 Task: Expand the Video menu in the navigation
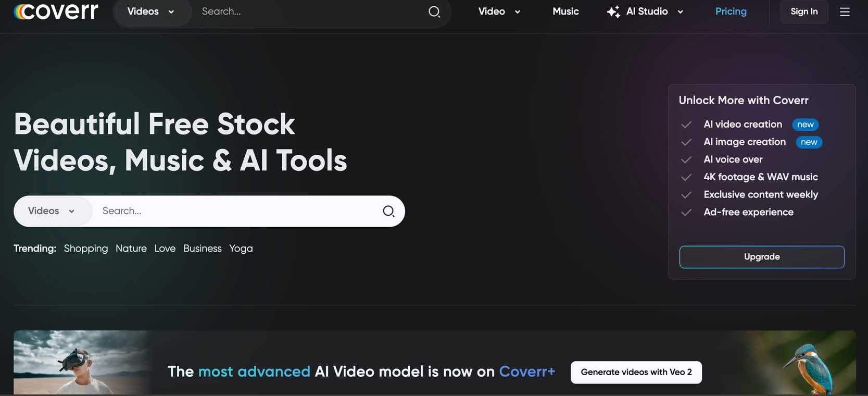coord(499,11)
